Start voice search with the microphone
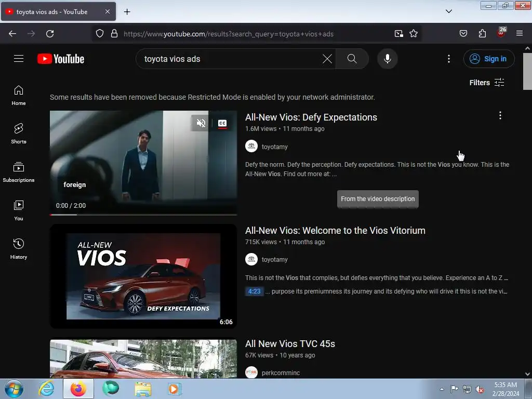Screen dimensions: 532x399 pos(388,59)
